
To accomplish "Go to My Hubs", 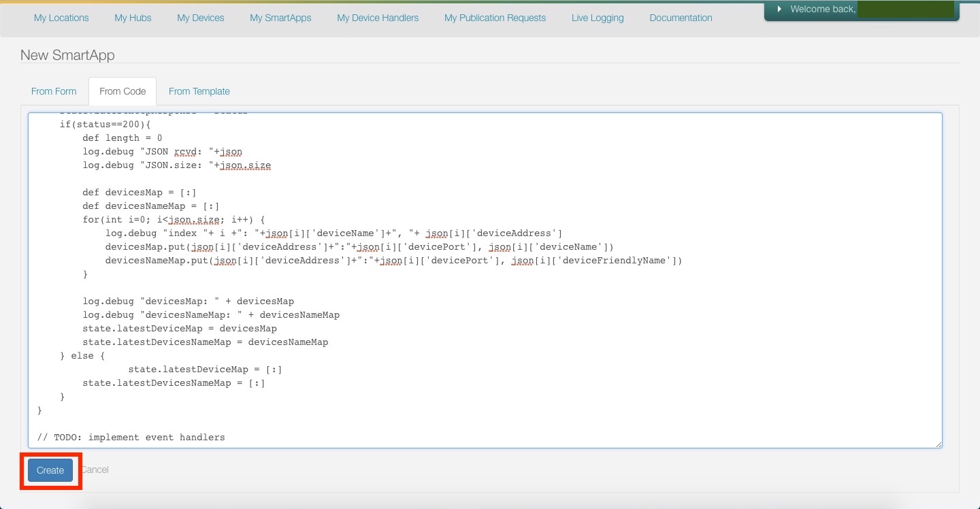I will coord(133,18).
